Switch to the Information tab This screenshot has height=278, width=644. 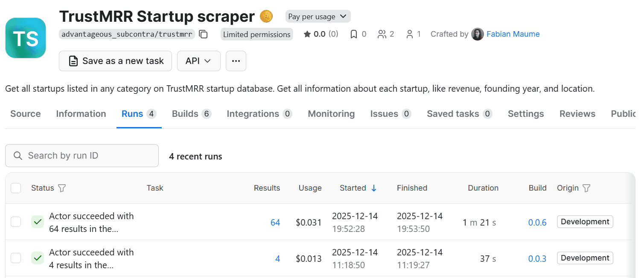(81, 114)
